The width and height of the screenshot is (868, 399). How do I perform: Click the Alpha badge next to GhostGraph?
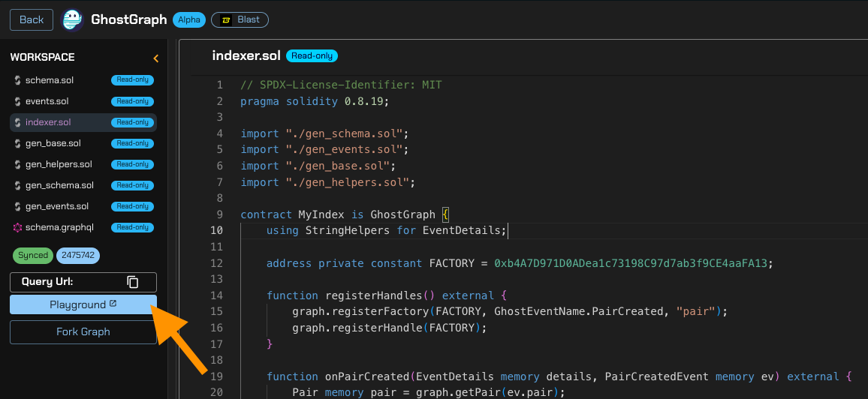[189, 20]
